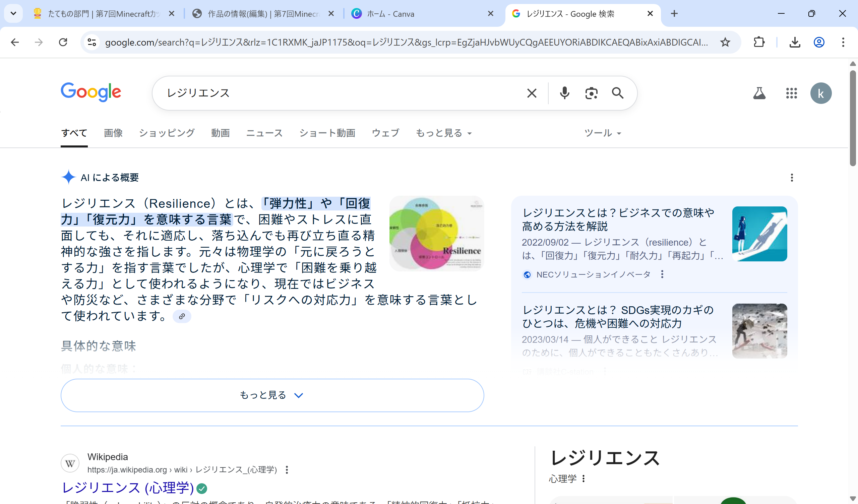Open the downloads icon in toolbar
This screenshot has height=504, width=858.
[x=795, y=42]
